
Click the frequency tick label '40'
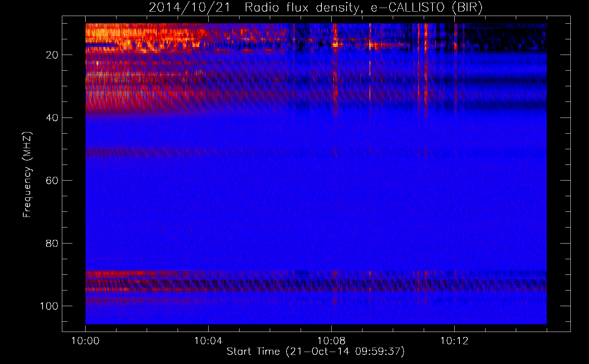point(52,118)
